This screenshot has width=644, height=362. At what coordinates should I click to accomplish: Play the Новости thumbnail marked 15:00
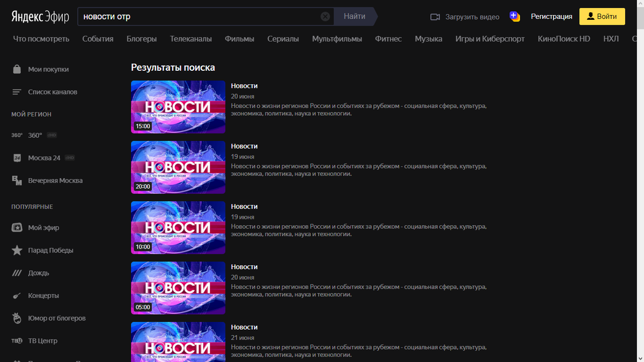(178, 107)
